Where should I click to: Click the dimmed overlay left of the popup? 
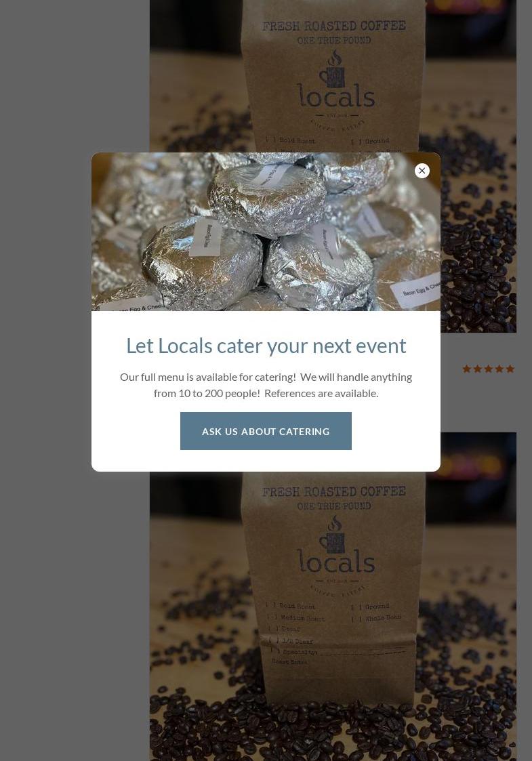(x=45, y=310)
